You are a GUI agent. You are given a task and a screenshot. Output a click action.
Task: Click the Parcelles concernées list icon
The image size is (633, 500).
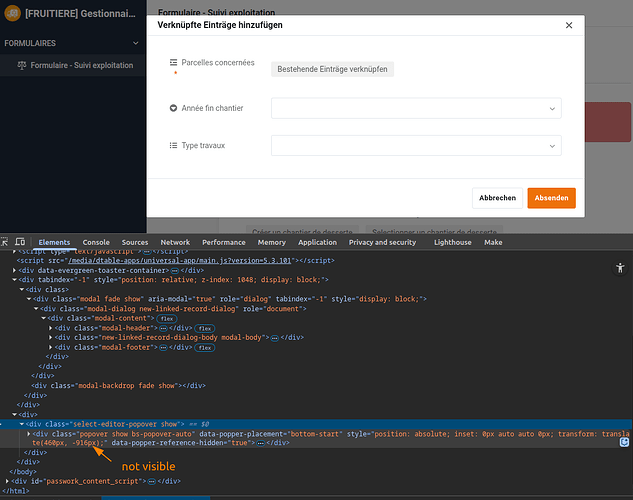point(173,62)
